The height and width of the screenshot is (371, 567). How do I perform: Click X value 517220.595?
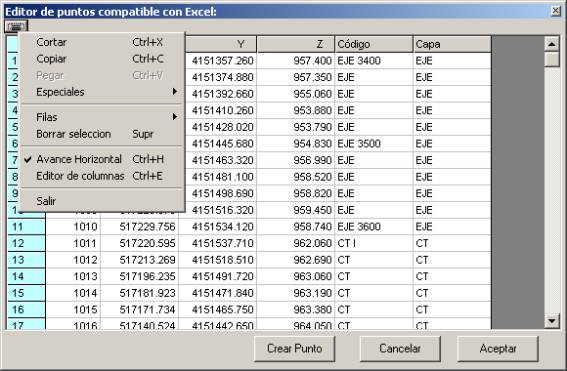click(140, 243)
